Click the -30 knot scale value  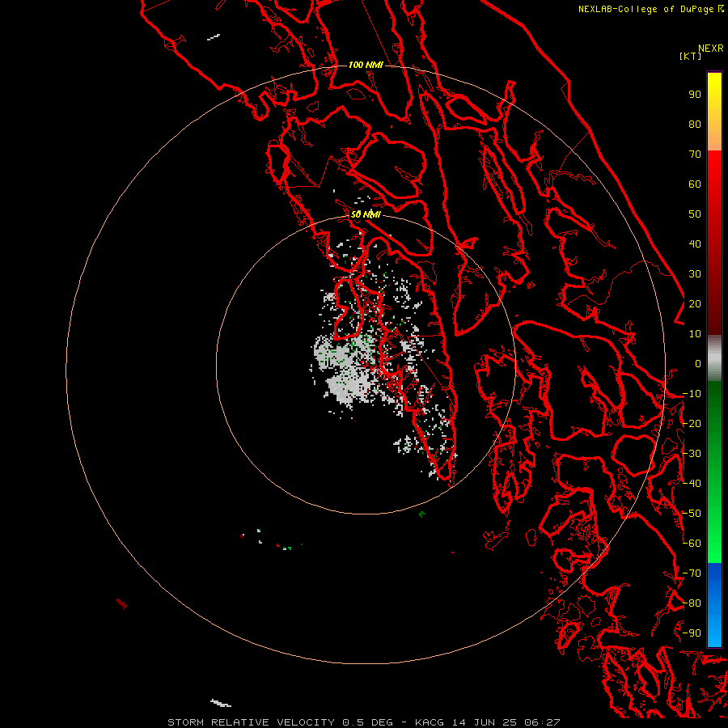(x=692, y=454)
